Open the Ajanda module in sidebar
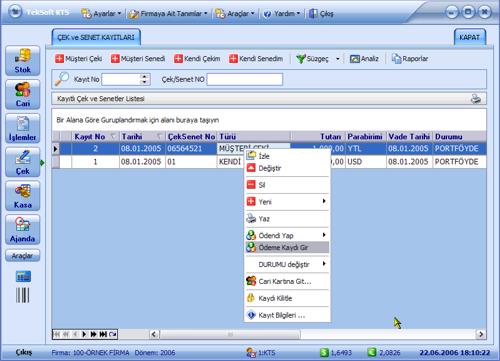Viewport: 500px width, 361px height. 23,230
